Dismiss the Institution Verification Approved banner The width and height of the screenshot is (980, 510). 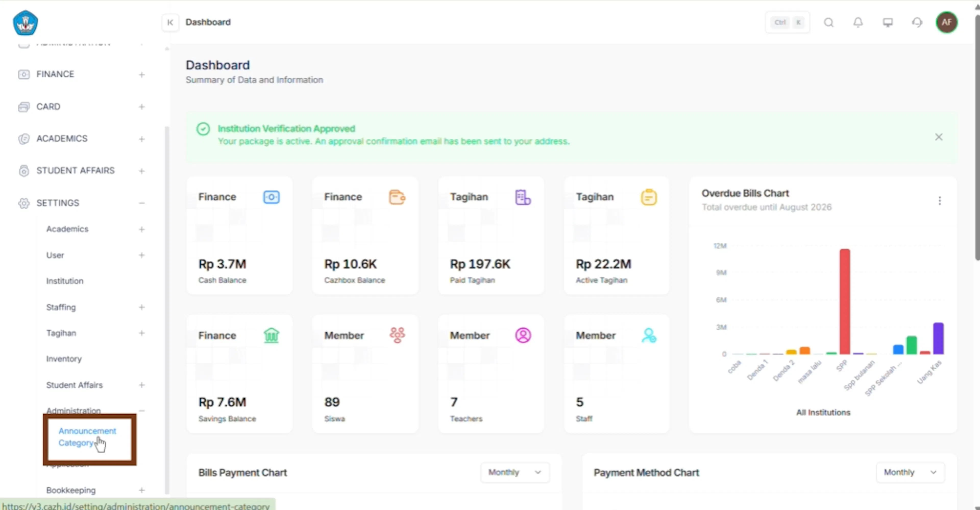click(939, 137)
